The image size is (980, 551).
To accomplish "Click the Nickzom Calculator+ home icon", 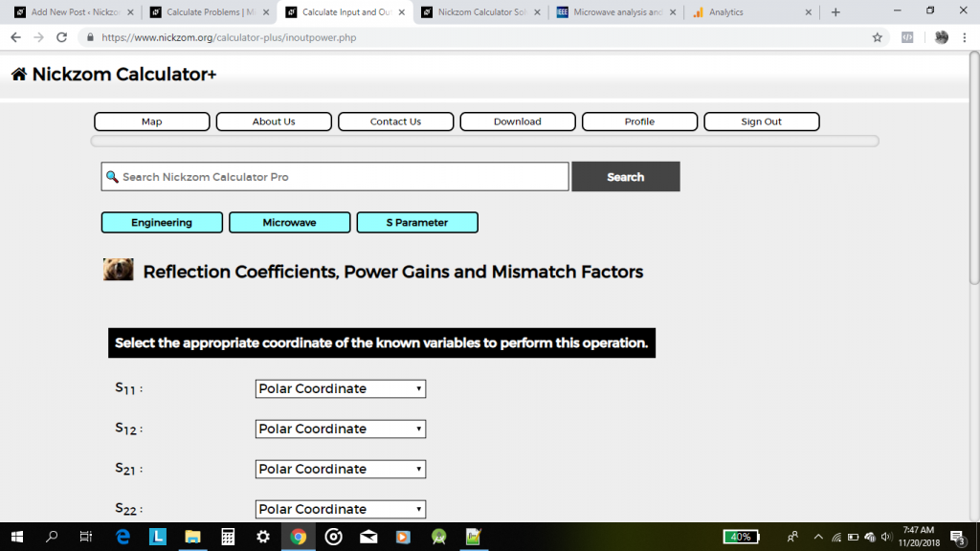I will (19, 75).
